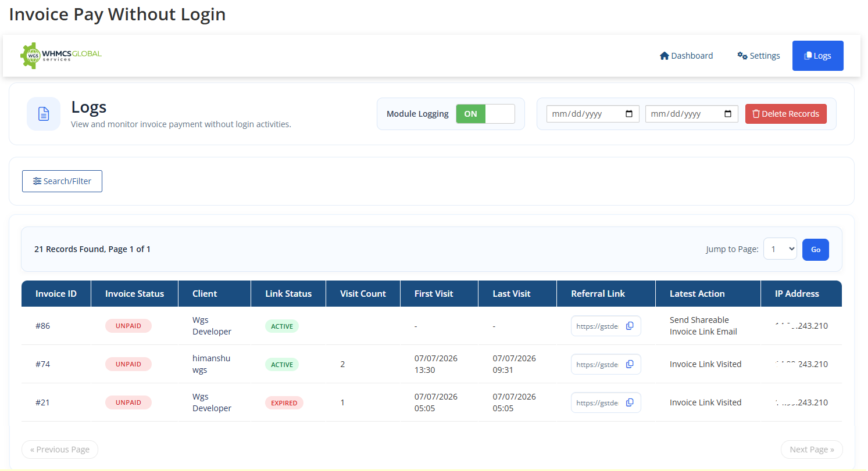868x471 pixels.
Task: Expand the Jump to Page dropdown
Action: tap(780, 249)
